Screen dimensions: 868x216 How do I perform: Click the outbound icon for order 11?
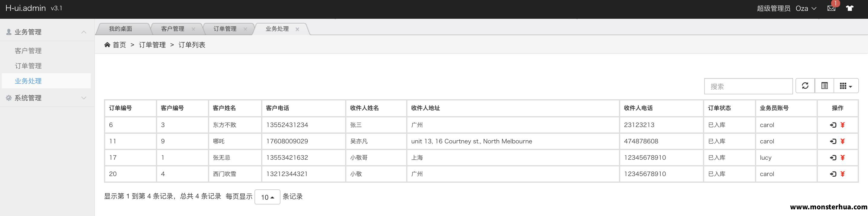833,141
